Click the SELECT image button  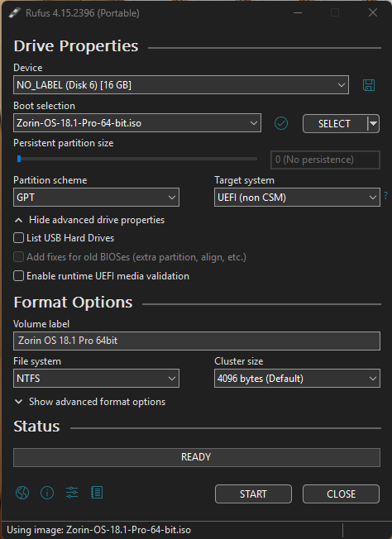335,123
